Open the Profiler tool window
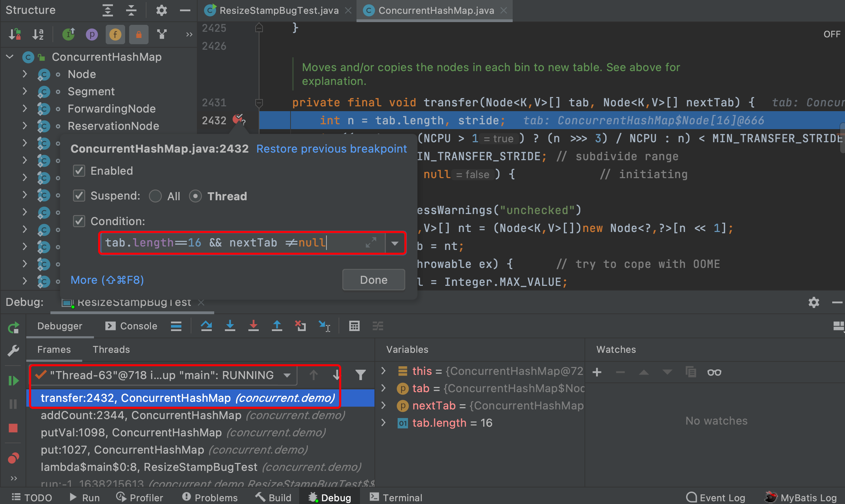This screenshot has width=845, height=504. coord(140,497)
